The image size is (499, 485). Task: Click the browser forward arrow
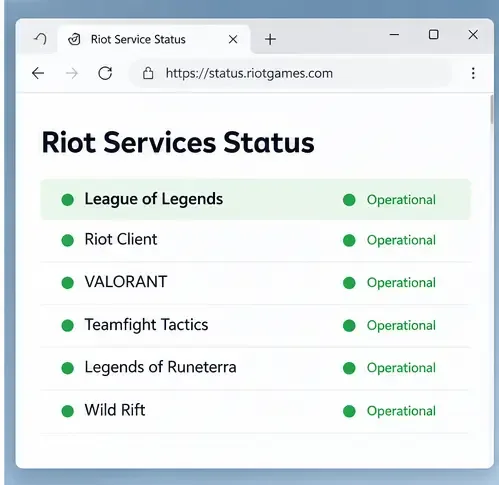click(x=72, y=73)
